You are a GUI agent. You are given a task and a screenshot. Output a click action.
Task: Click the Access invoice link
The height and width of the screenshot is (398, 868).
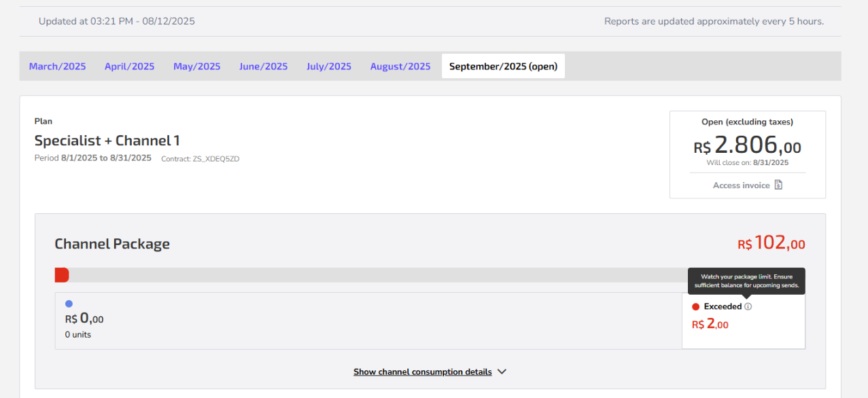tap(748, 185)
